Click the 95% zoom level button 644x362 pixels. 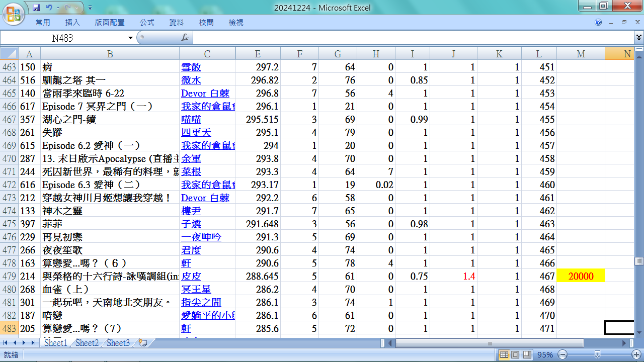[x=545, y=354]
